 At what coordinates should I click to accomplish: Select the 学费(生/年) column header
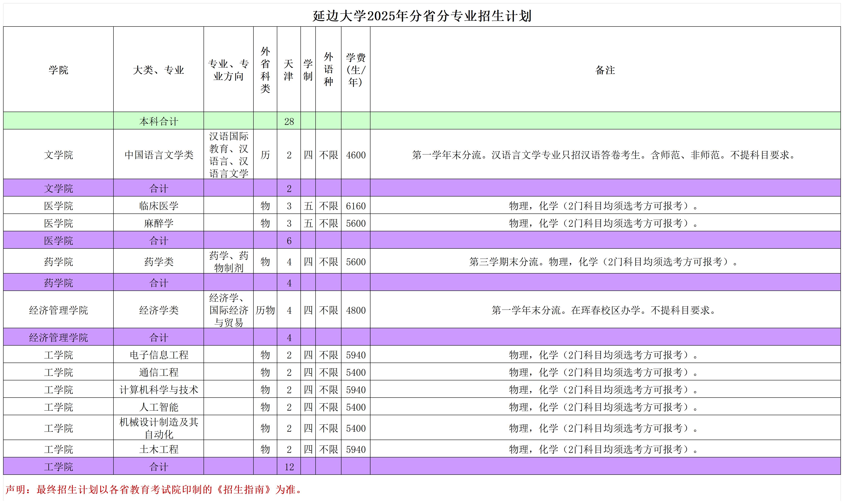click(x=356, y=69)
